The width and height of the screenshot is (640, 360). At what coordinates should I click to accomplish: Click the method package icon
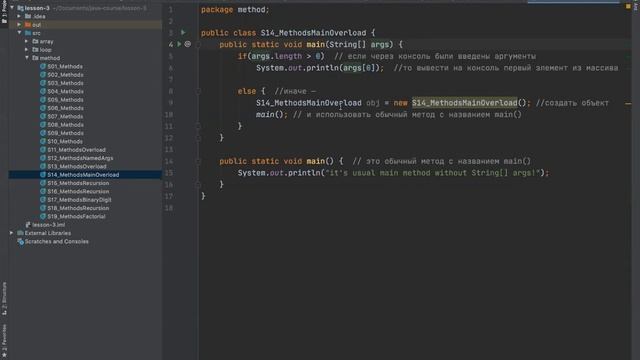(35, 58)
